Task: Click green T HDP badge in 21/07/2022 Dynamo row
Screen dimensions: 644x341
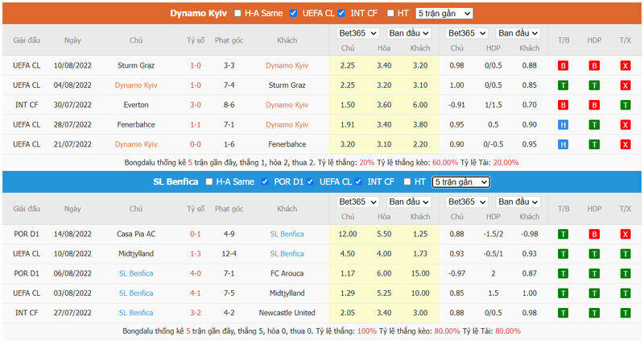Action: click(594, 145)
